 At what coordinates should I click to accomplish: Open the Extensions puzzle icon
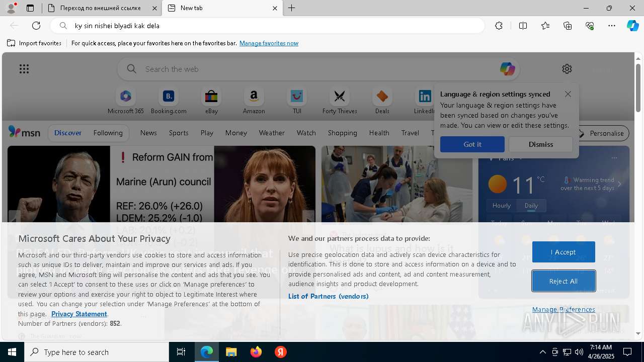coord(499,26)
